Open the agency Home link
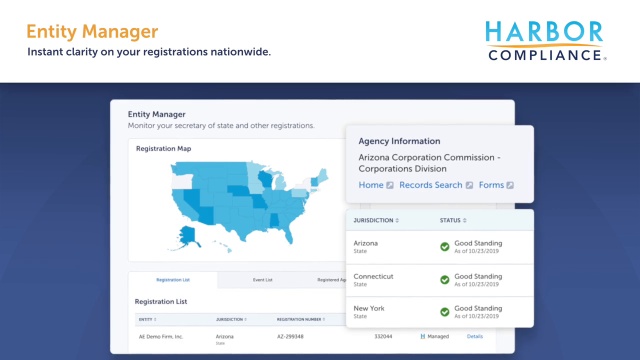This screenshot has height=360, width=640. click(x=371, y=185)
